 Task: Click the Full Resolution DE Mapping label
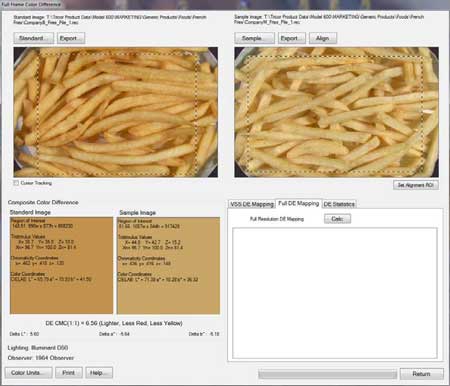tap(277, 219)
